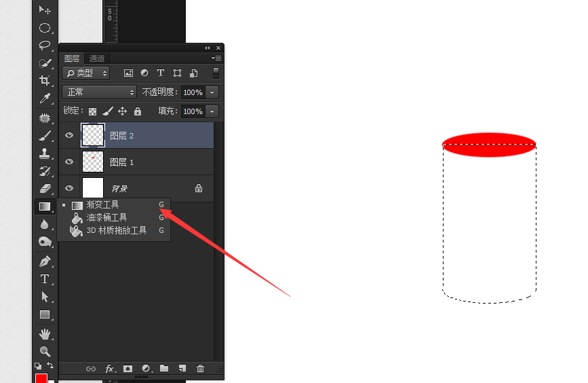Screen dimensions: 588x383
Task: Create new fill or adjustment layer
Action: coord(146,369)
